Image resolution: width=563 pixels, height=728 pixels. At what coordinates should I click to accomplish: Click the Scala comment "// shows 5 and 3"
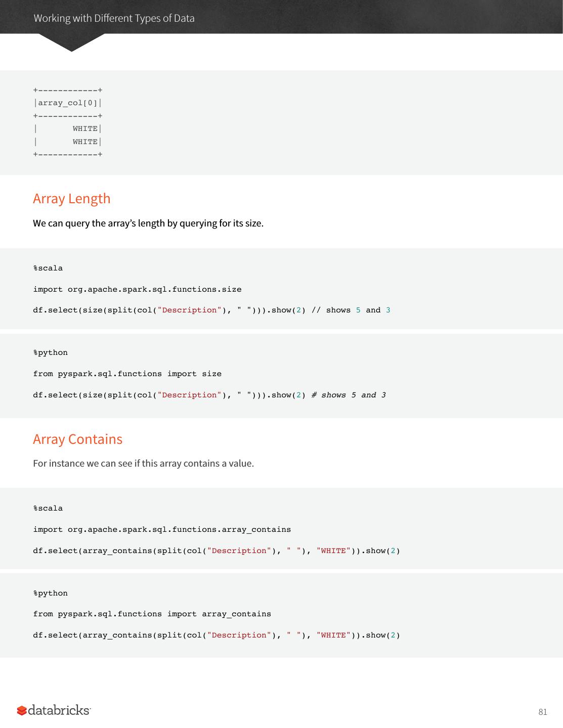coord(351,310)
